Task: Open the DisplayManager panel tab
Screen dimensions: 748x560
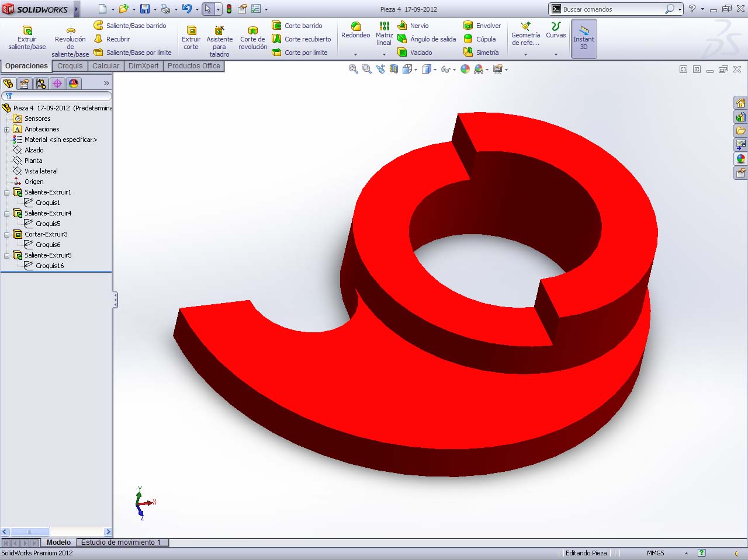Action: coord(74,84)
